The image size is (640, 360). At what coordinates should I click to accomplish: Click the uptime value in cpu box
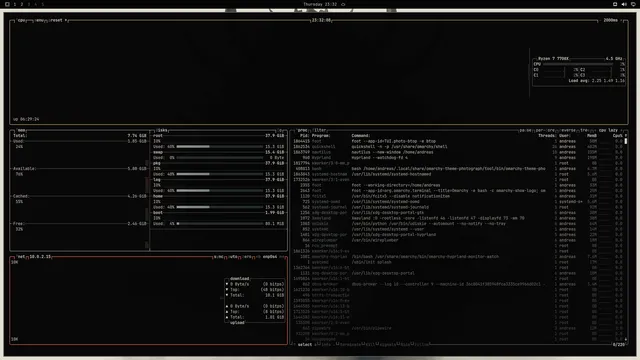coord(26,119)
